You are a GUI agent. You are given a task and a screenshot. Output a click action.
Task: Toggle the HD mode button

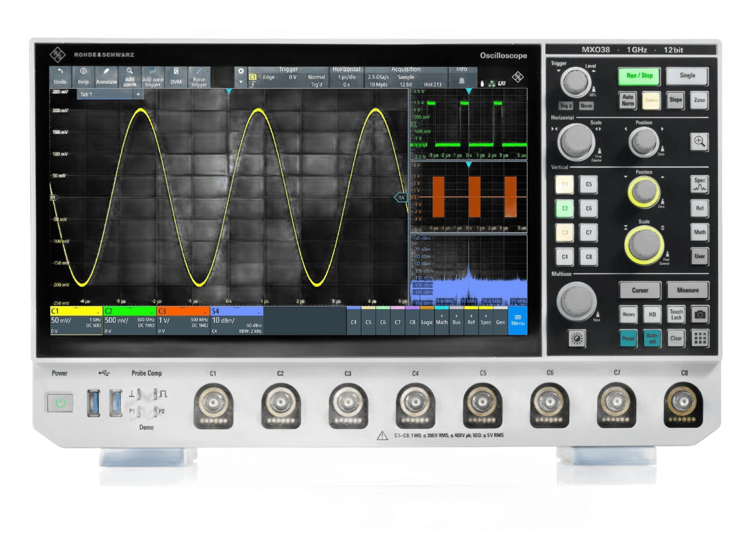tap(652, 315)
